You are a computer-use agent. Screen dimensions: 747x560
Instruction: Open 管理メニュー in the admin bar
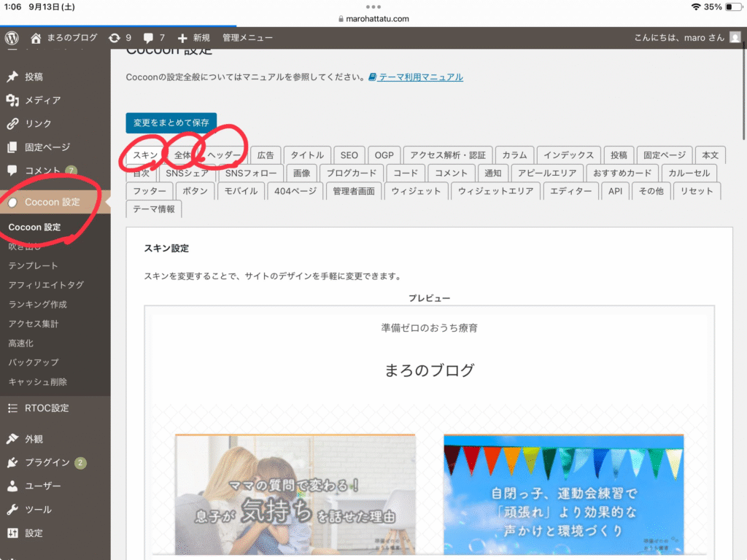click(247, 38)
